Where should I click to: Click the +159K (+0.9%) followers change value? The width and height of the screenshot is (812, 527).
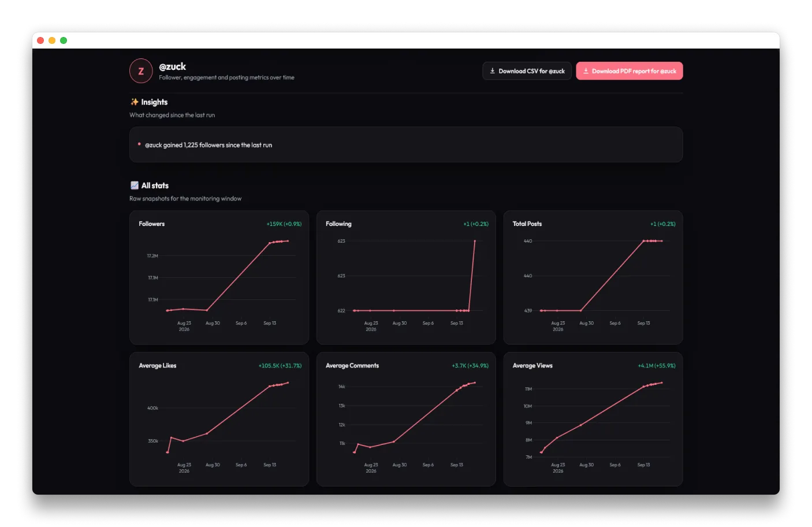tap(284, 224)
